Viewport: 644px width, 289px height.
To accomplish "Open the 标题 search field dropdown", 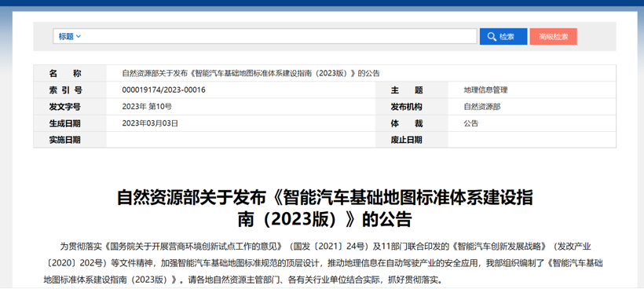I will 69,37.
